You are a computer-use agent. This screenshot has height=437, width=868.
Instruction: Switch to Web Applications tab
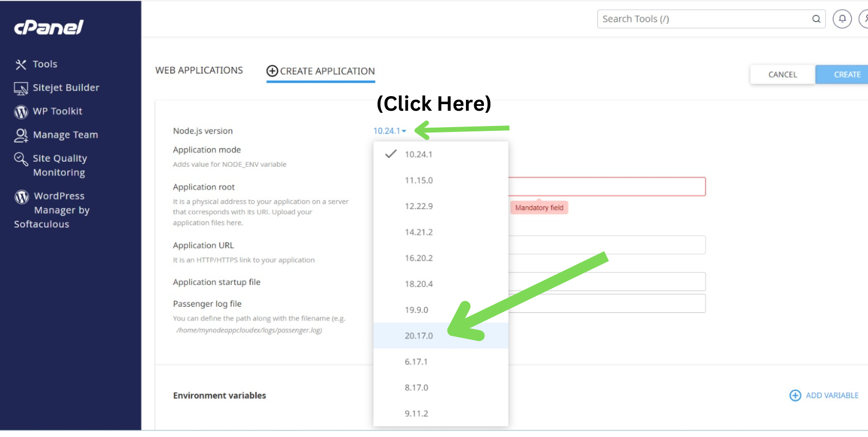(x=199, y=71)
